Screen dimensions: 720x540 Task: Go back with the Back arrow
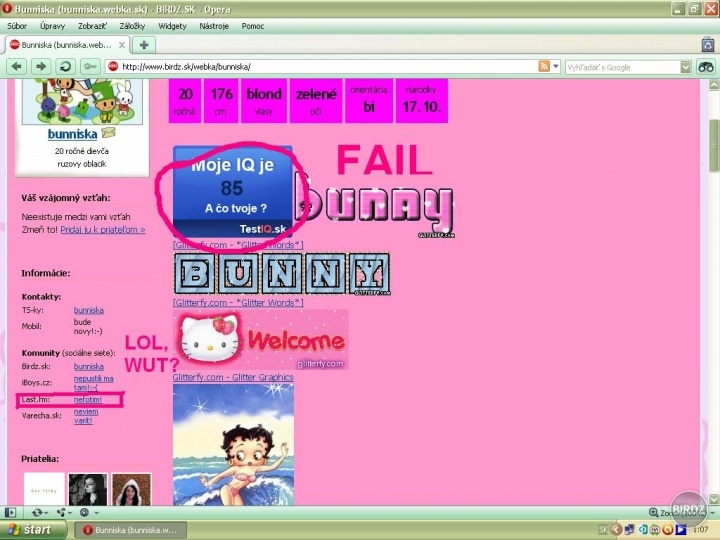pos(17,67)
